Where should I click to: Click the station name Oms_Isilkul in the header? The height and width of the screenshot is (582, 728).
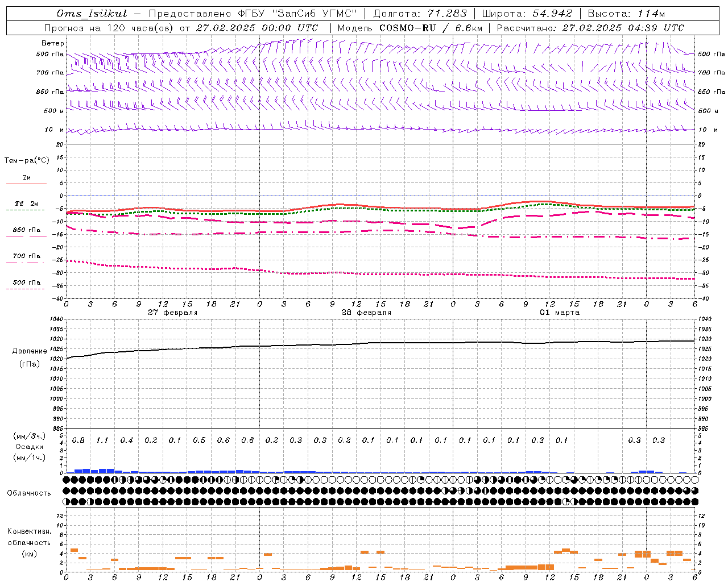click(x=92, y=14)
